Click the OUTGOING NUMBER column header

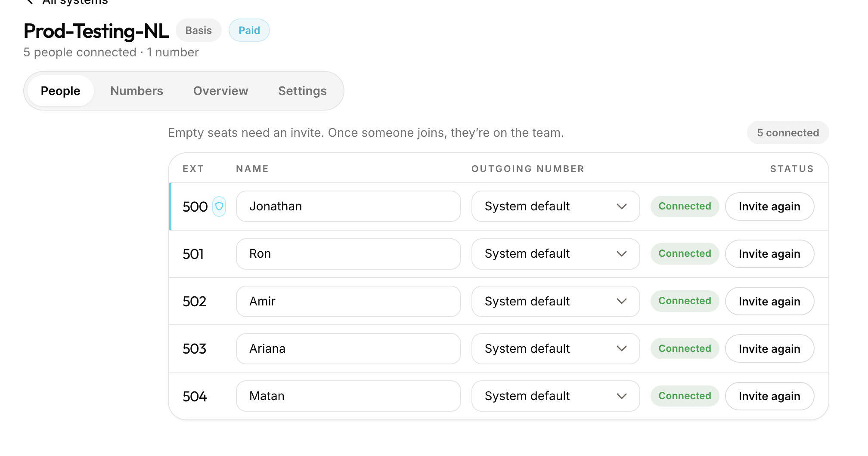pos(528,169)
